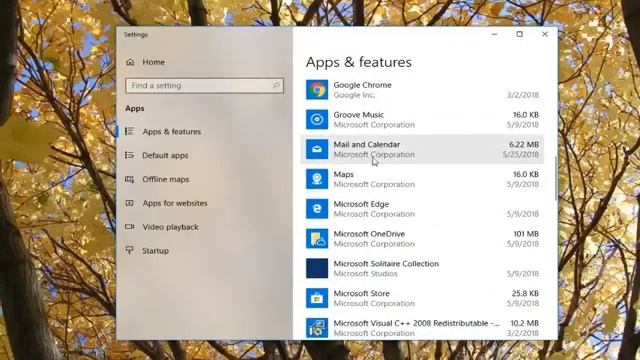This screenshot has width=640, height=360.
Task: Select the Maps app name
Action: (x=343, y=174)
